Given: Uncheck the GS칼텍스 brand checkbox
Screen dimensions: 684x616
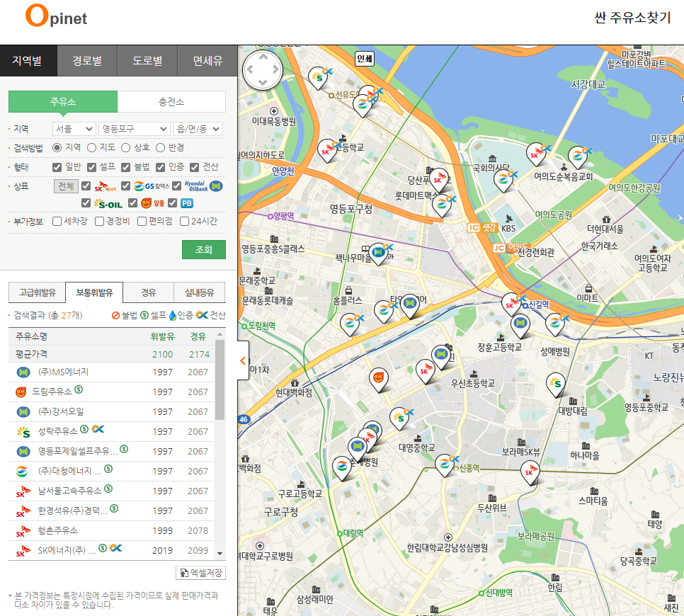Looking at the screenshot, I should (125, 186).
